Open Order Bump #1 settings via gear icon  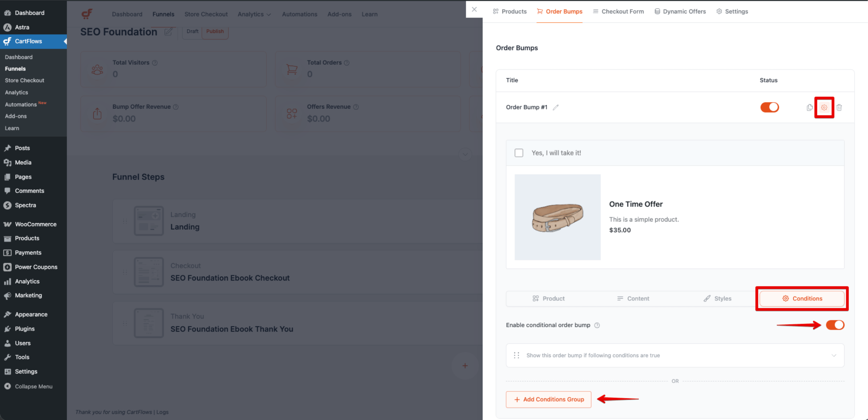(824, 107)
